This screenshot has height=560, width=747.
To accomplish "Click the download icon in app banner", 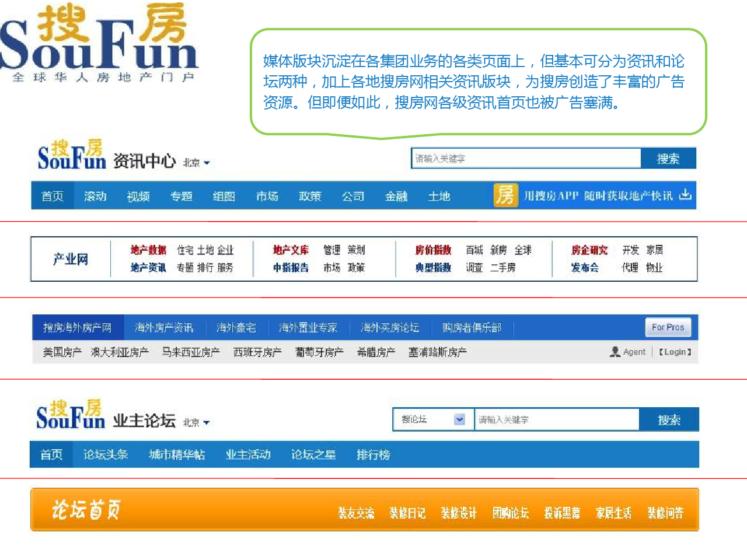I will coord(686,195).
